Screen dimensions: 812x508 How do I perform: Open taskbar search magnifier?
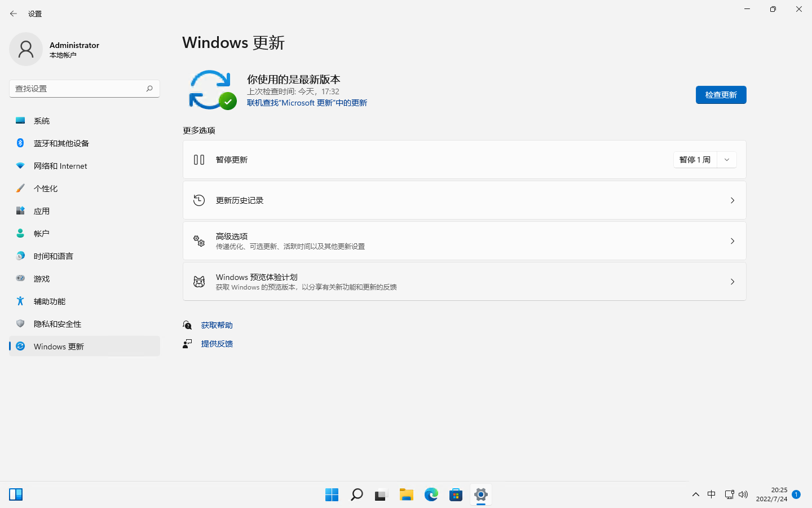[x=357, y=495]
